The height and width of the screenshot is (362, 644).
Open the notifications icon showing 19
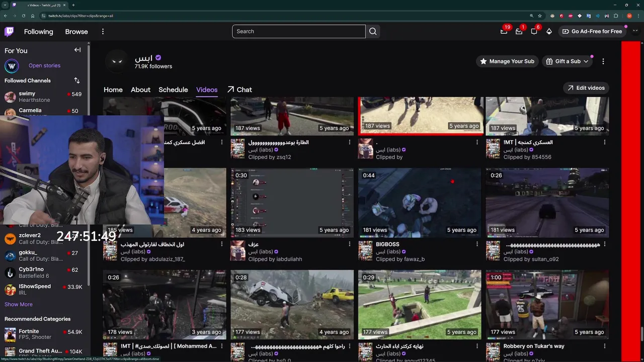(504, 31)
